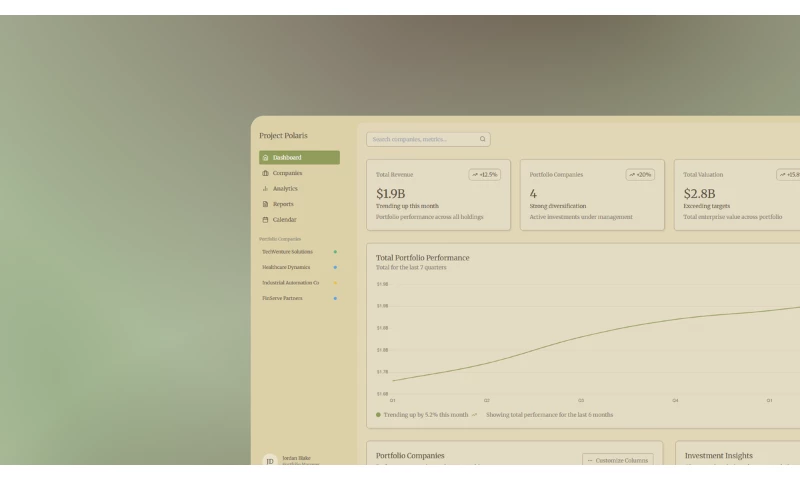Screen dimensions: 800x480
Task: Click the Total Revenue +12.5% badge
Action: 485,175
